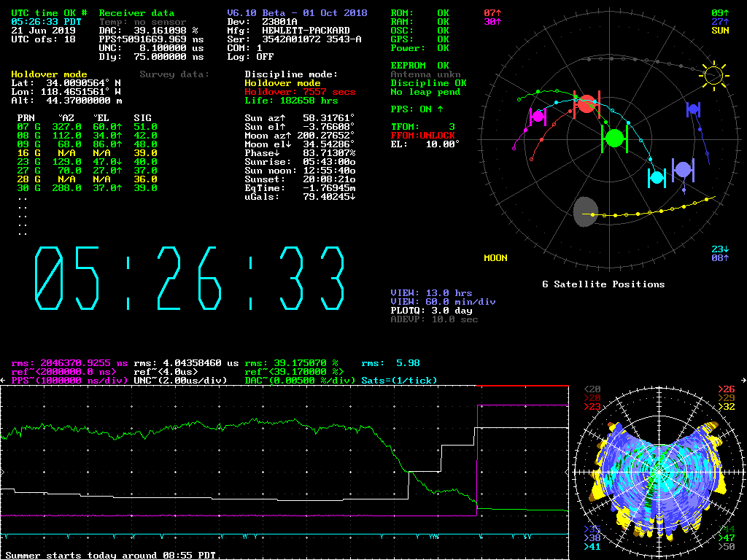Select the cyan satellite 23 icon

point(657,177)
